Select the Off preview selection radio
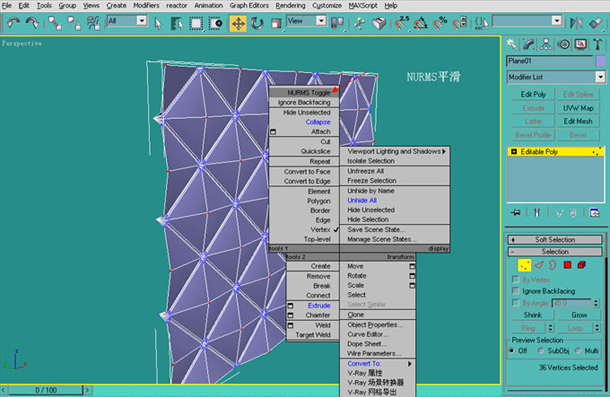This screenshot has height=397, width=610. [512, 351]
